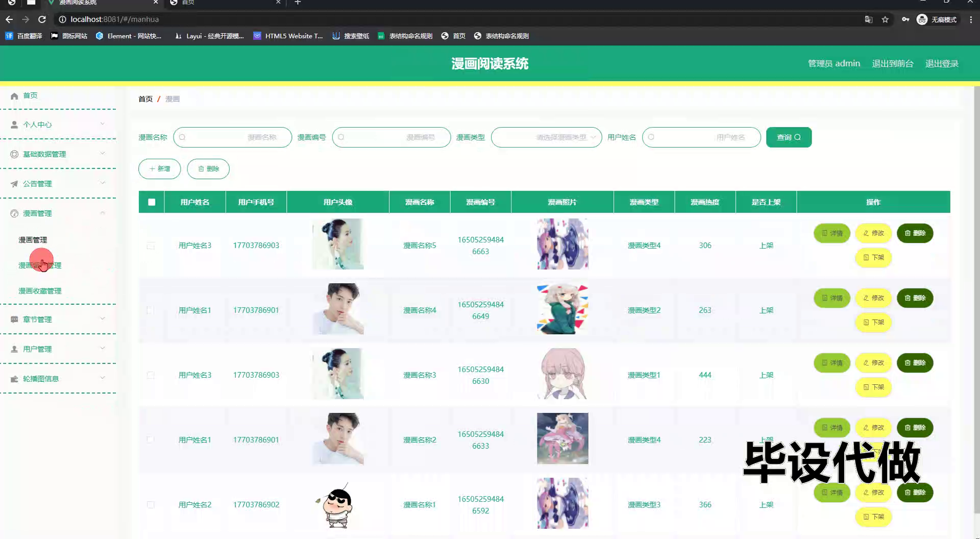The width and height of the screenshot is (980, 539).
Task: Open the 百度翻译 bookmark
Action: 23,36
